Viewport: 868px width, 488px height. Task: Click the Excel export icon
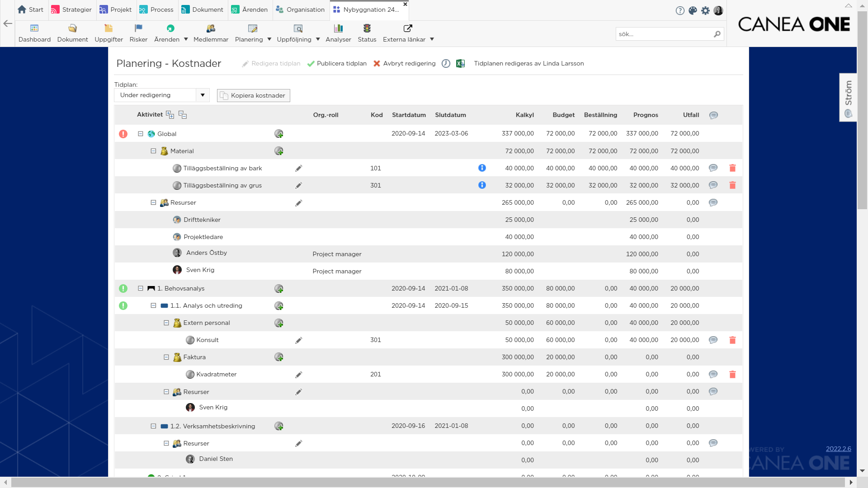tap(460, 64)
